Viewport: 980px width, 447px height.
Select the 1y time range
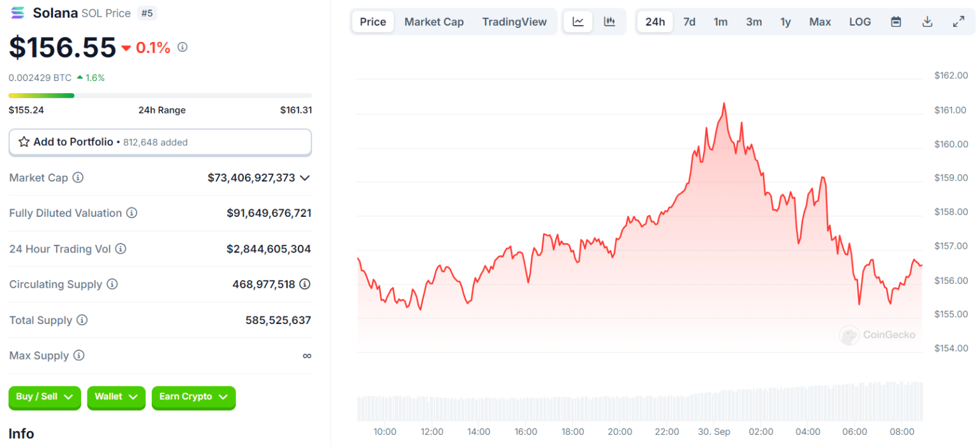pos(785,22)
